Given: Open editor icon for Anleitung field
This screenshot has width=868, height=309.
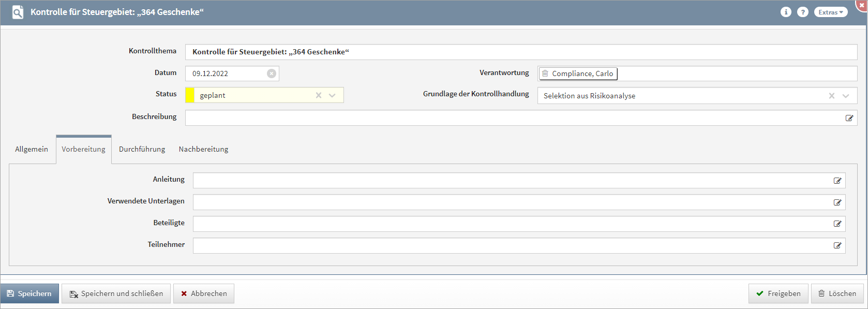Looking at the screenshot, I should point(837,181).
